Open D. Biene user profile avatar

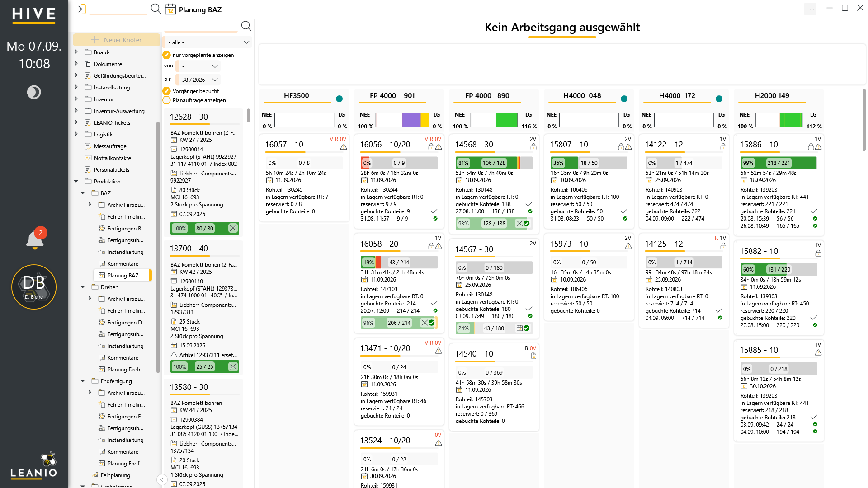point(34,287)
